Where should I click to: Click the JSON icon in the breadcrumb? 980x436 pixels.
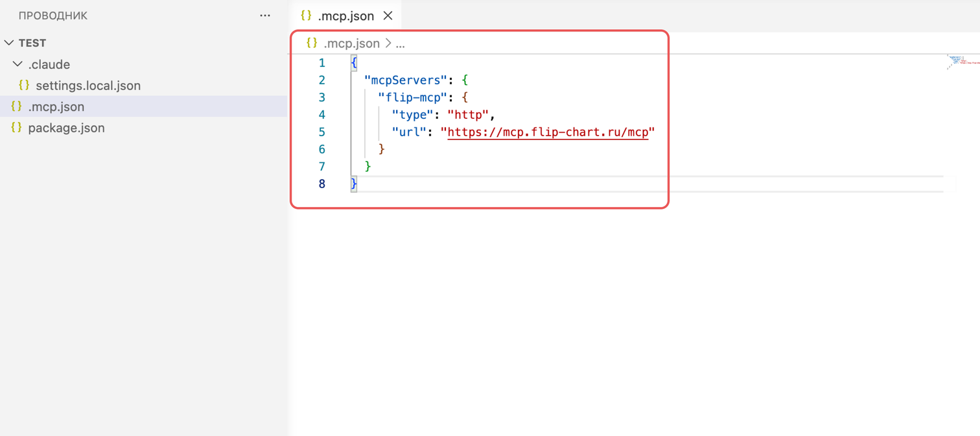pyautogui.click(x=312, y=43)
